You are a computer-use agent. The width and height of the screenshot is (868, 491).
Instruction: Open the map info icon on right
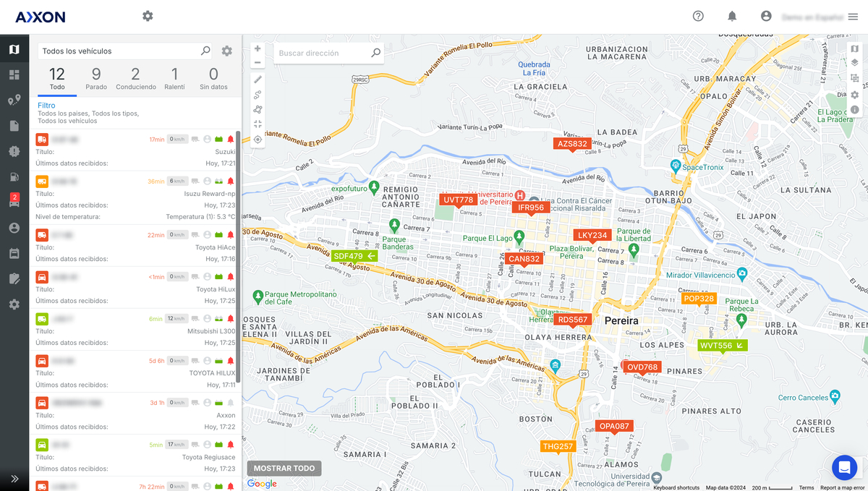(854, 110)
